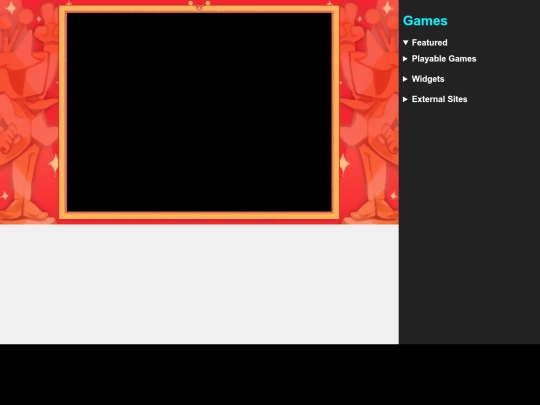Expand the External Sites triangle
Screen dimensions: 540x405
tap(405, 99)
